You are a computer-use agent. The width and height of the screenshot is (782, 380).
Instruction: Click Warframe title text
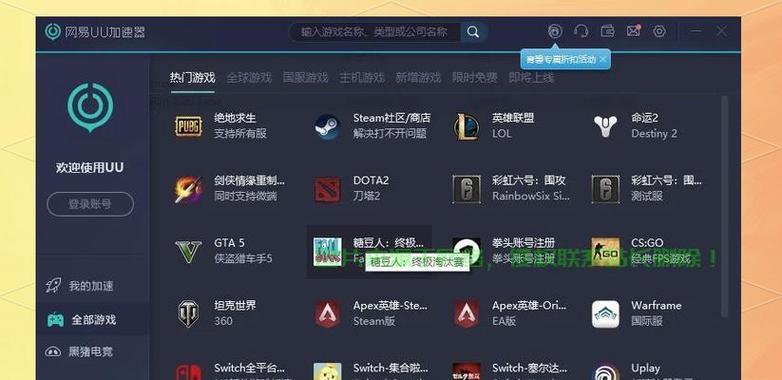pos(656,305)
